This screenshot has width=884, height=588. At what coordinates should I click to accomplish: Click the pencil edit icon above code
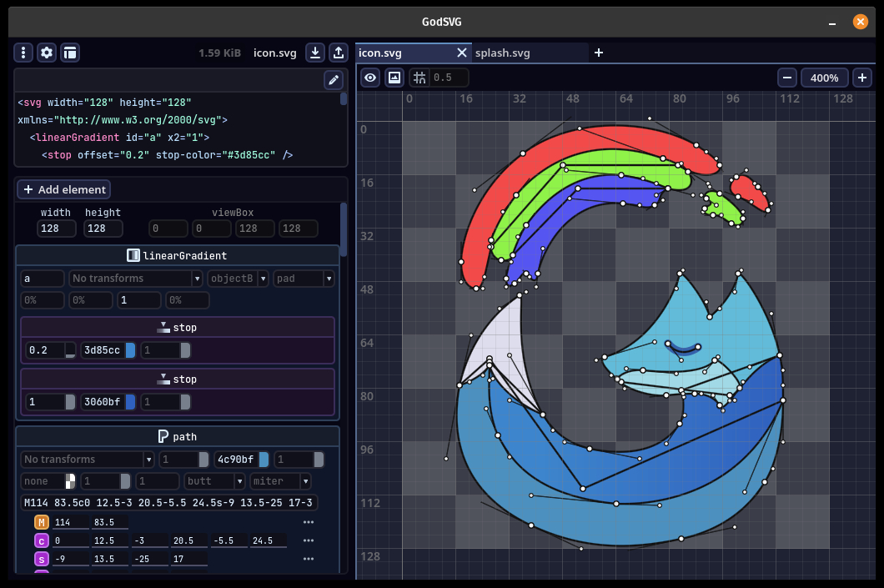tap(334, 80)
